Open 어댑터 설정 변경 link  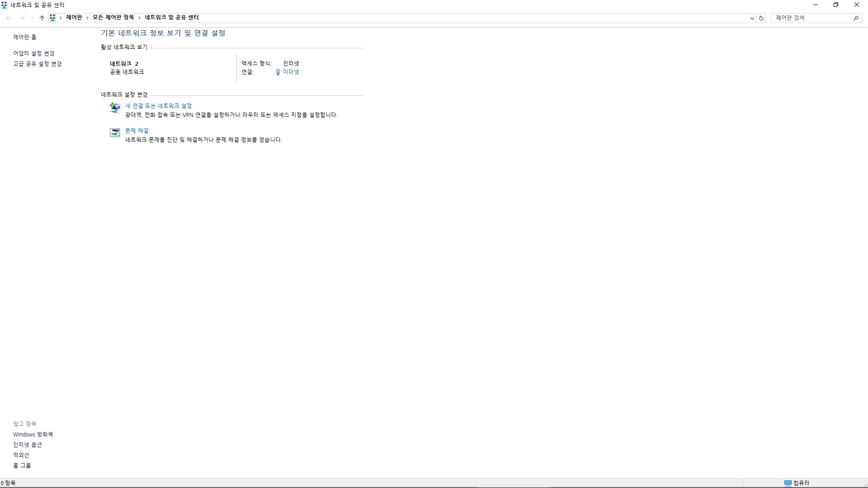(x=34, y=53)
